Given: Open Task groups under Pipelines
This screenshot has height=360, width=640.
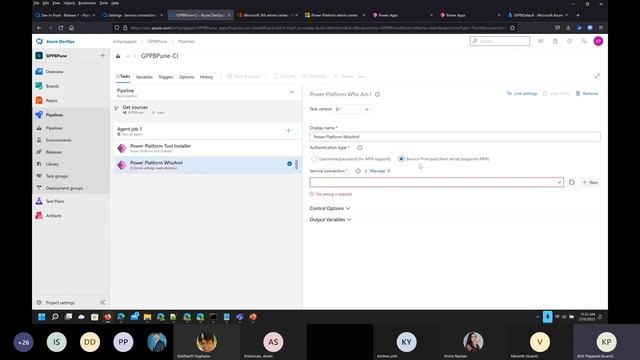Looking at the screenshot, I should (x=57, y=176).
